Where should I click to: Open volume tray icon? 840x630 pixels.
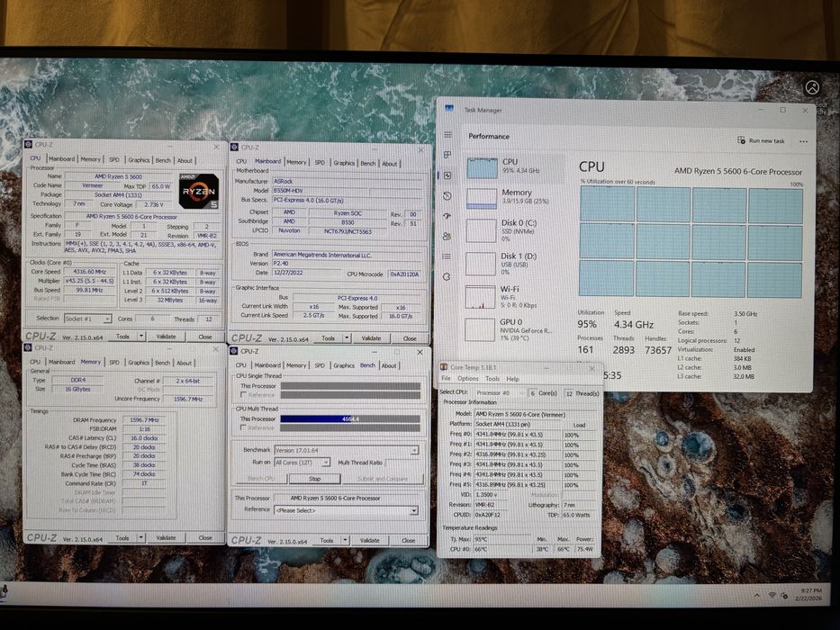point(784,595)
